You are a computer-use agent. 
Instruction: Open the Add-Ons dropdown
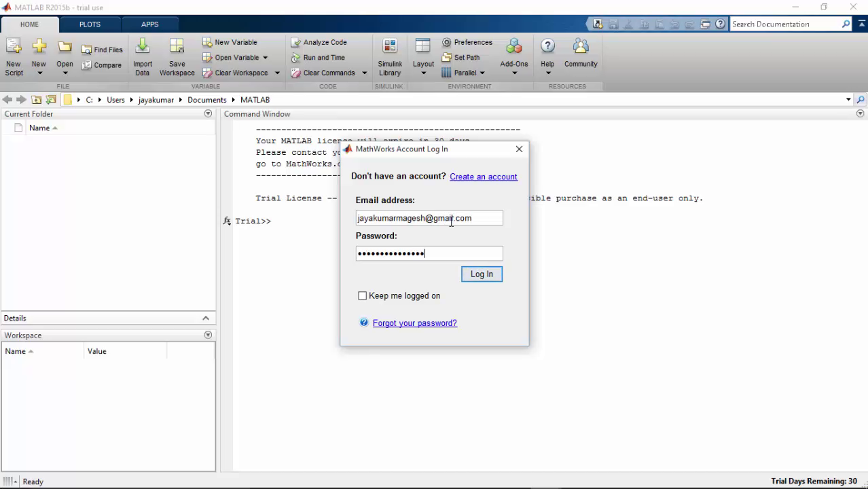pos(514,73)
